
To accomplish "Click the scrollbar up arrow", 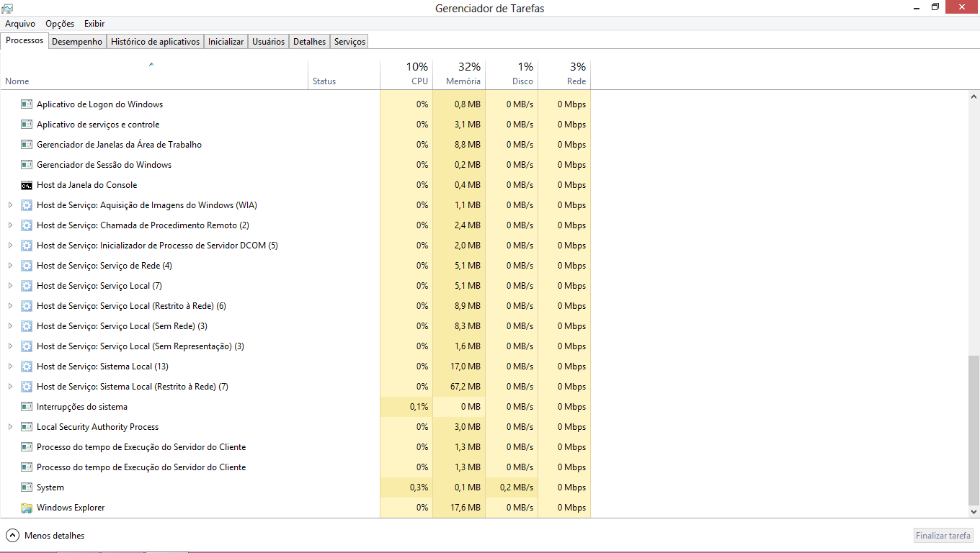I will [974, 96].
